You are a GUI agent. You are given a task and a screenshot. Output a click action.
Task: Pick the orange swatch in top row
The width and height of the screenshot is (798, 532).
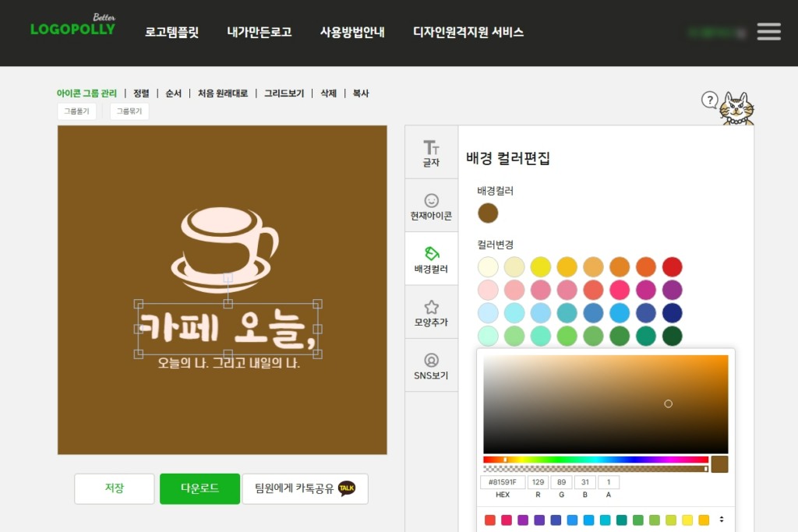[620, 266]
